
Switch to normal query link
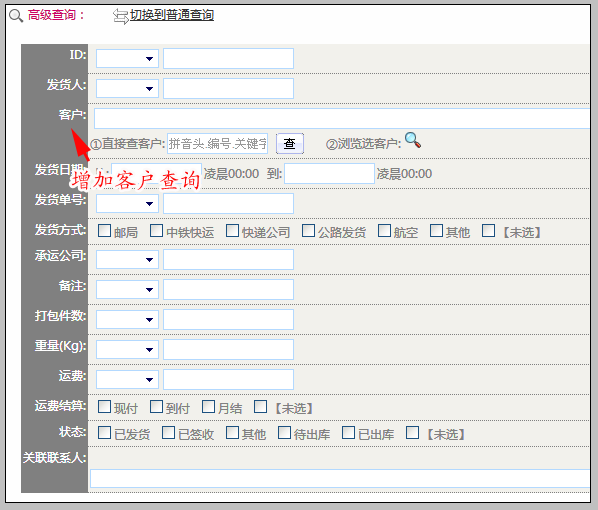[x=172, y=15]
